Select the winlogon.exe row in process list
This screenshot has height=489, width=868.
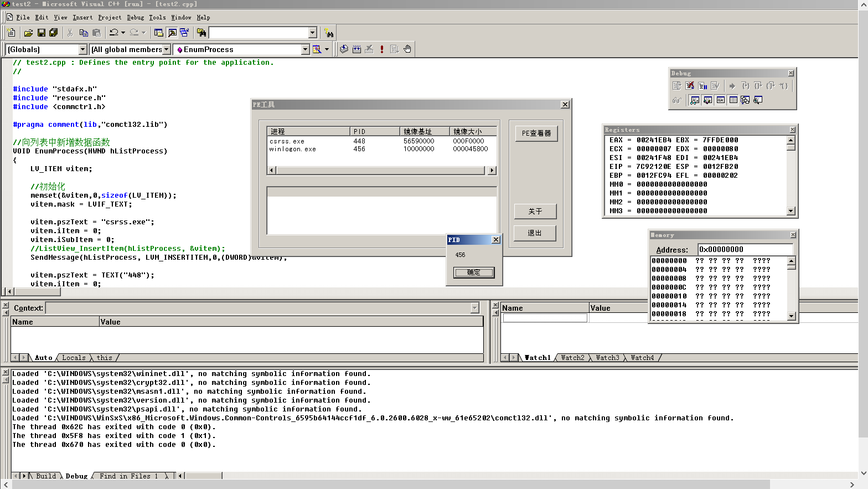[381, 149]
